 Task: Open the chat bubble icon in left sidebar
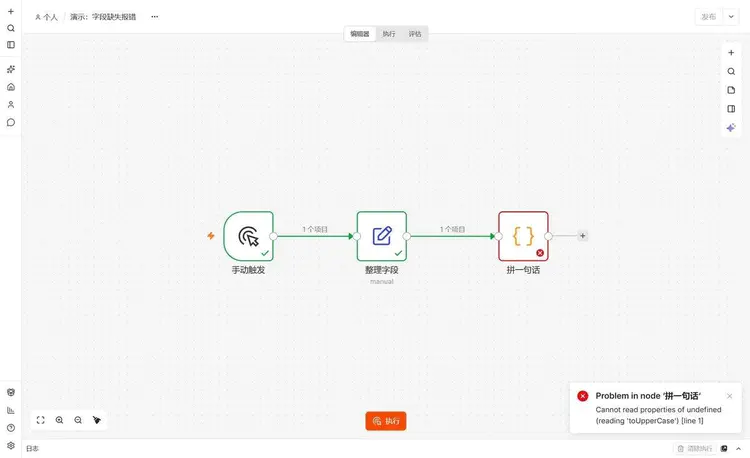[11, 122]
